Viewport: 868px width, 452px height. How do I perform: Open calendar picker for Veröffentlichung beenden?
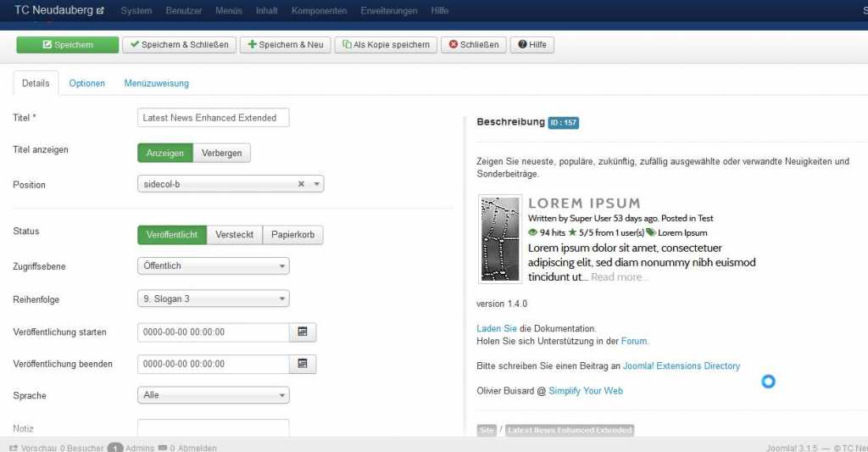click(x=302, y=364)
